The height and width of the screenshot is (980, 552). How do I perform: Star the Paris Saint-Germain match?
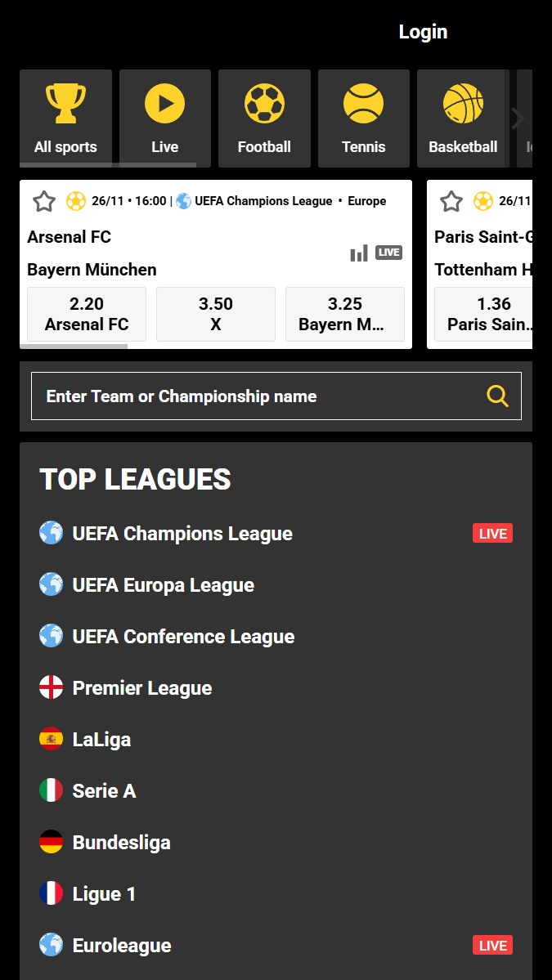[x=451, y=200]
